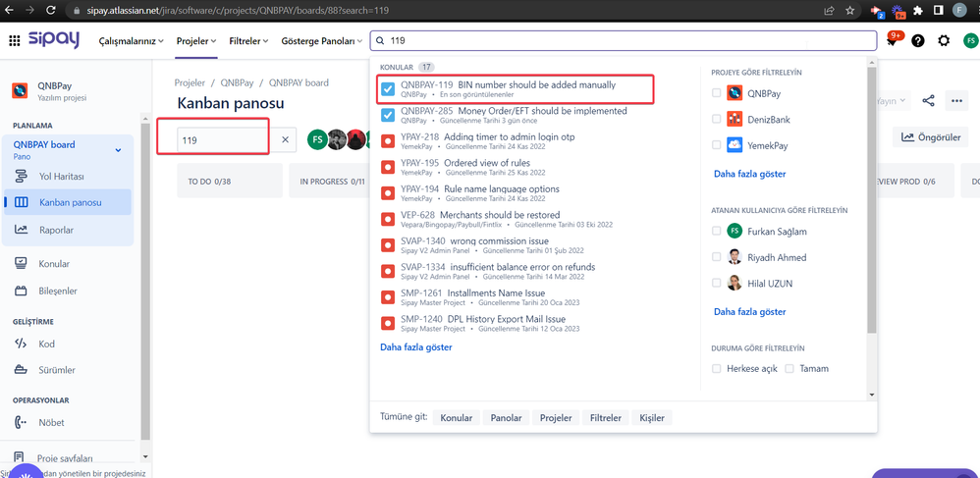Click the main search field containing 119

[x=624, y=40]
